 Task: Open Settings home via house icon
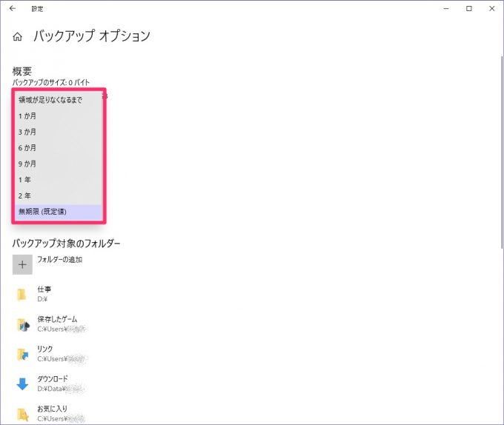[17, 36]
